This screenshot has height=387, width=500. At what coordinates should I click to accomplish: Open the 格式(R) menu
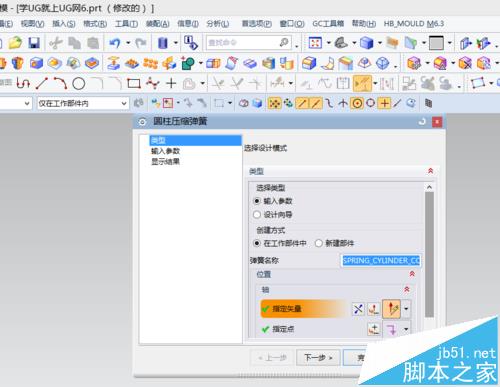[95, 24]
